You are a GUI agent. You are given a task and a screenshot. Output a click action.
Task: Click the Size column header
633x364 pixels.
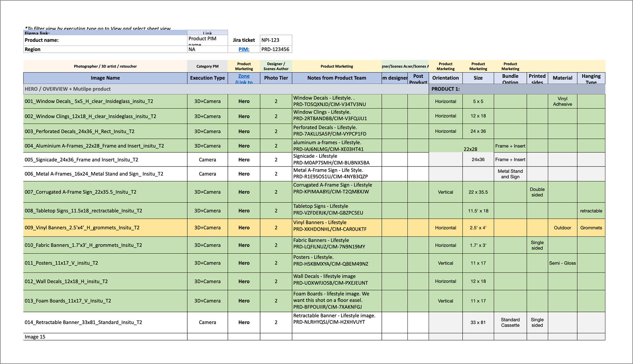click(x=478, y=78)
